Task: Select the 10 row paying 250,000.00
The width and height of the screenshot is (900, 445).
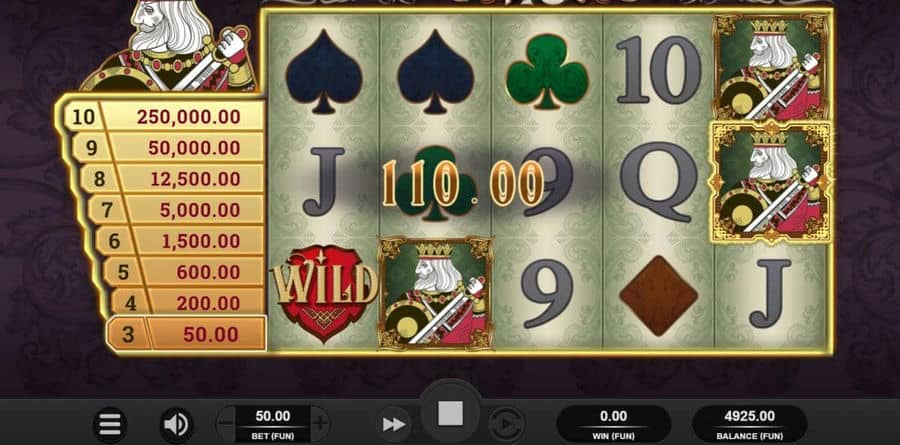Action: (x=165, y=117)
